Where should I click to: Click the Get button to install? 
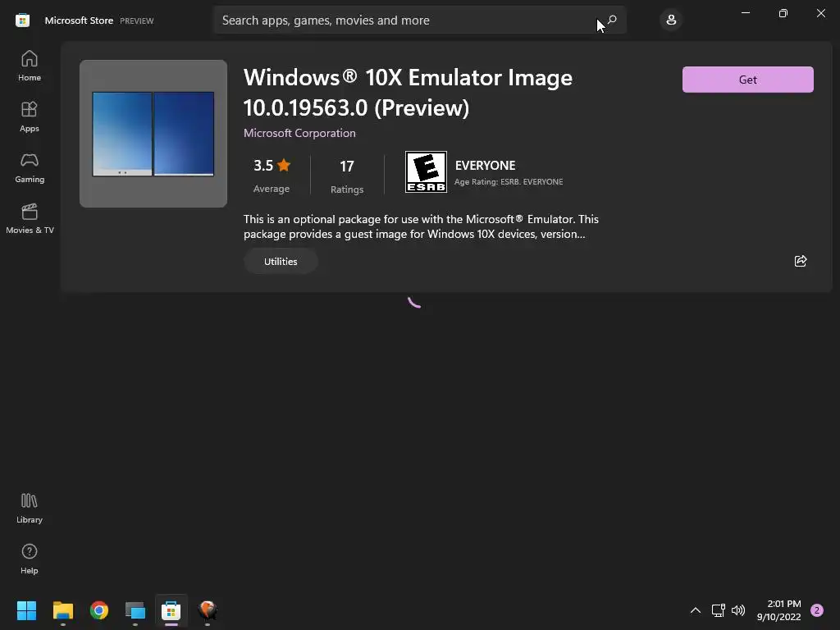tap(748, 80)
